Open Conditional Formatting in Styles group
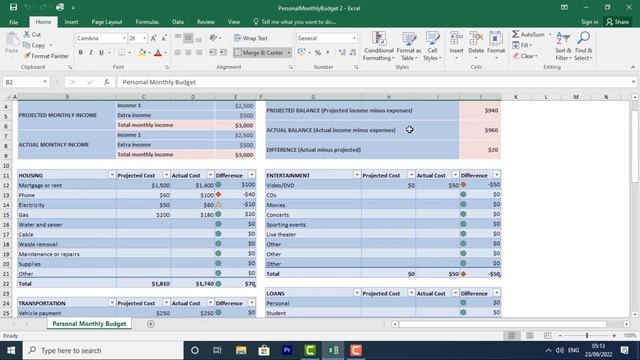Image resolution: width=640 pixels, height=360 pixels. click(x=379, y=46)
